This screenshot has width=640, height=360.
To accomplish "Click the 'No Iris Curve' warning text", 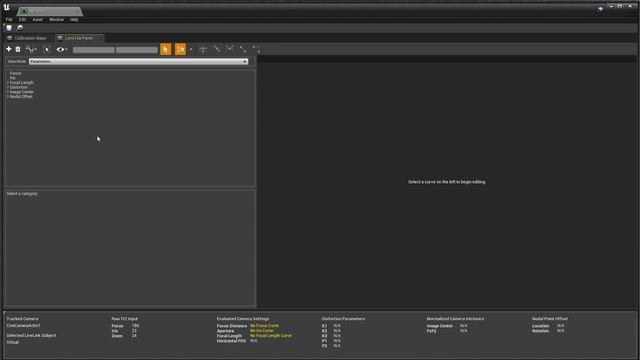I will [x=262, y=331].
